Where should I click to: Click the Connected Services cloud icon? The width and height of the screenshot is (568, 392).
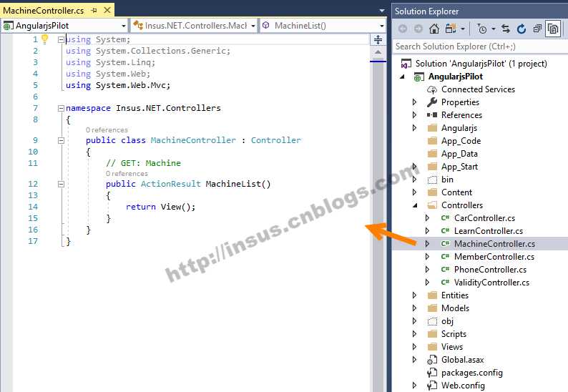point(432,89)
